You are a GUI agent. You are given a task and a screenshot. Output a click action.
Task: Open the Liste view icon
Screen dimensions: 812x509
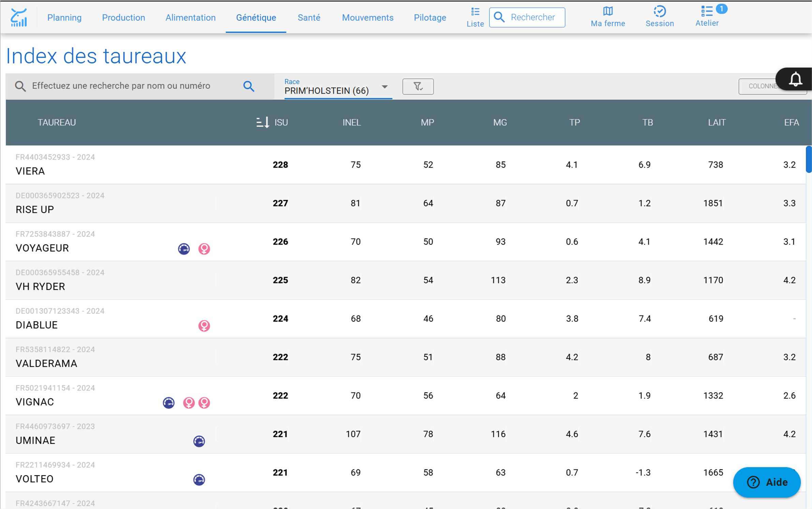pyautogui.click(x=475, y=17)
